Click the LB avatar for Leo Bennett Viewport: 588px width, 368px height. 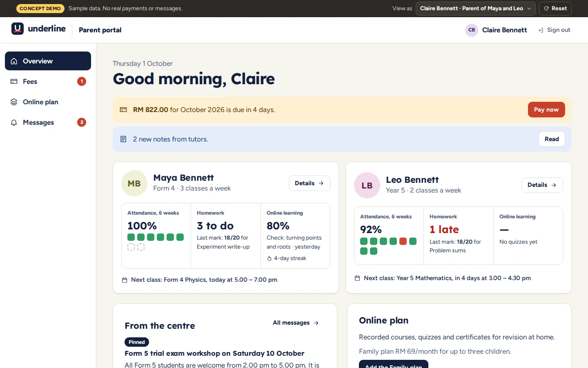click(x=367, y=185)
